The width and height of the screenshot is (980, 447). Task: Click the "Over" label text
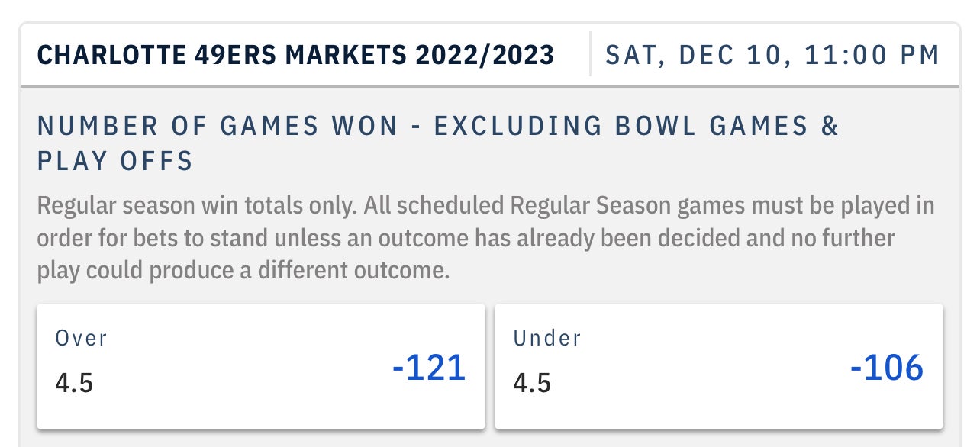pyautogui.click(x=82, y=338)
